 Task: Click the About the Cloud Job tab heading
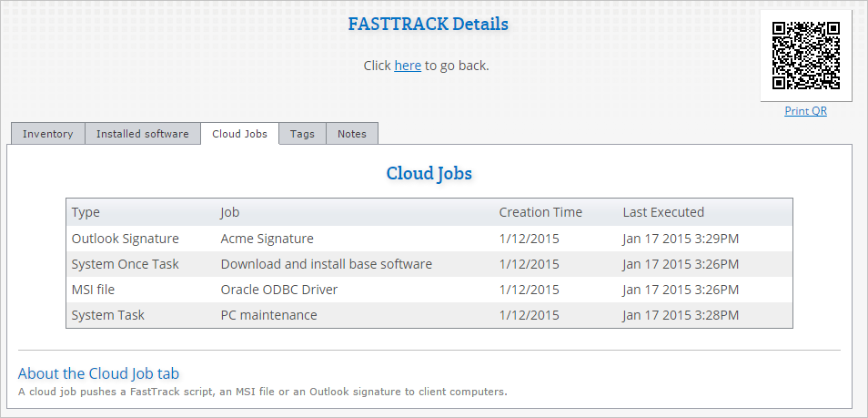click(x=98, y=373)
